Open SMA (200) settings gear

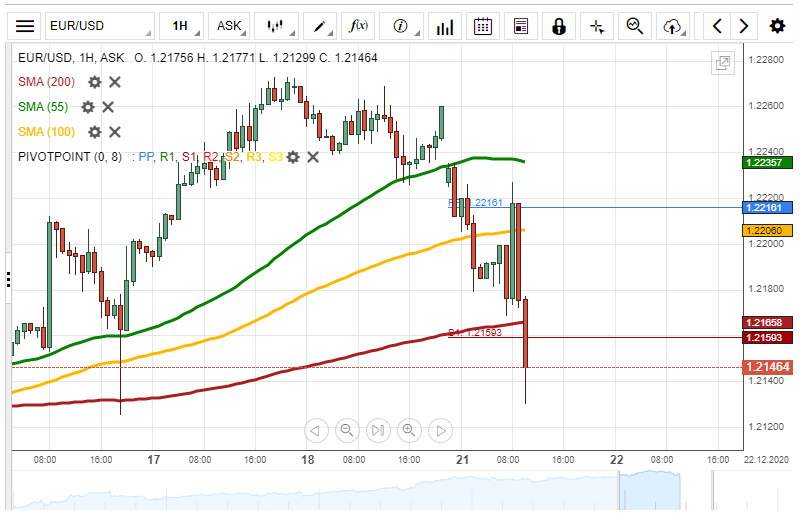[94, 82]
